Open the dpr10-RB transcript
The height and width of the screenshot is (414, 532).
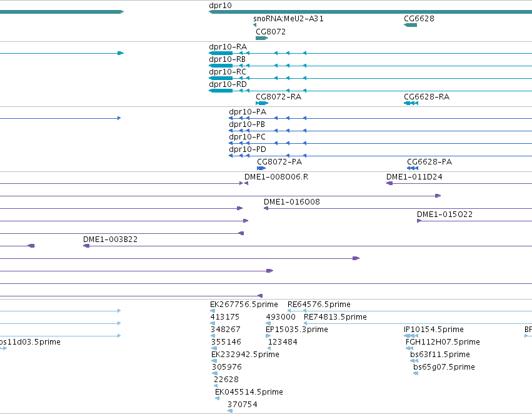pos(227,59)
